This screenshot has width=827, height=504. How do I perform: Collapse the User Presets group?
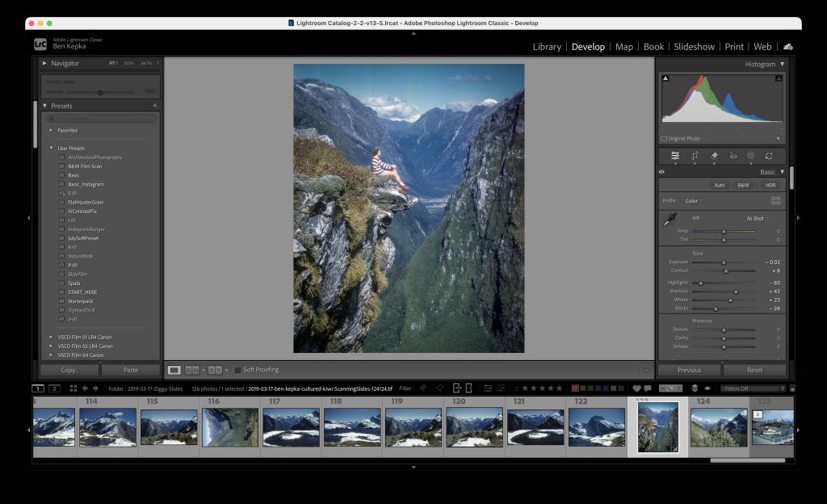51,148
